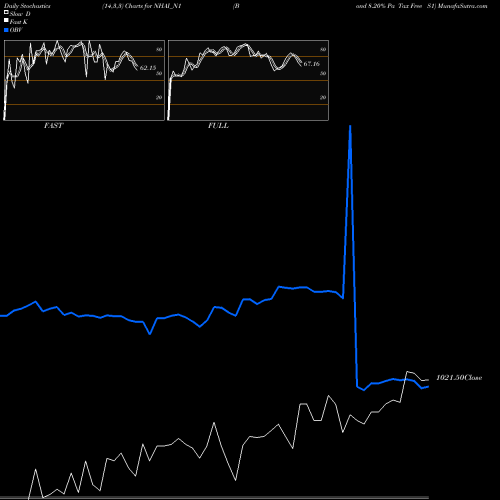Screen dimensions: 500x500
Task: Click the 67.16 value in FULL chart
Action: point(312,64)
